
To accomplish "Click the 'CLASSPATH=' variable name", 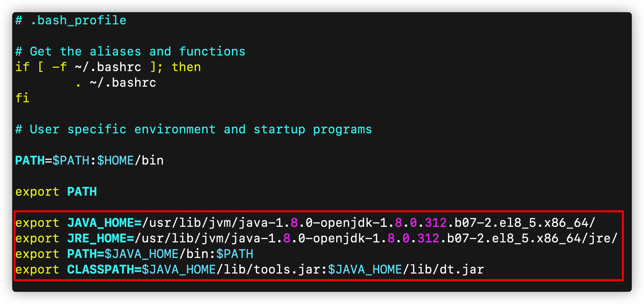I will click(104, 269).
